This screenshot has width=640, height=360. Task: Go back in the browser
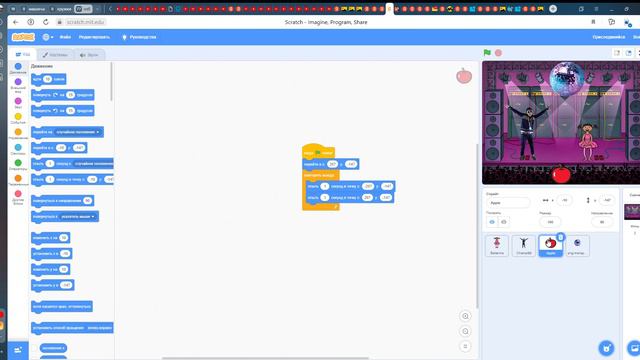click(x=16, y=22)
